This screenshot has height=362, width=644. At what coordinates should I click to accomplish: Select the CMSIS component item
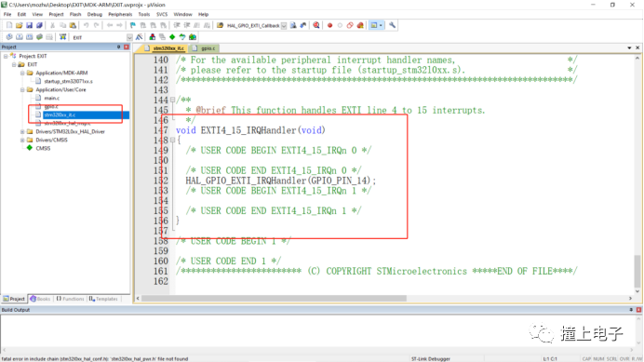click(43, 148)
